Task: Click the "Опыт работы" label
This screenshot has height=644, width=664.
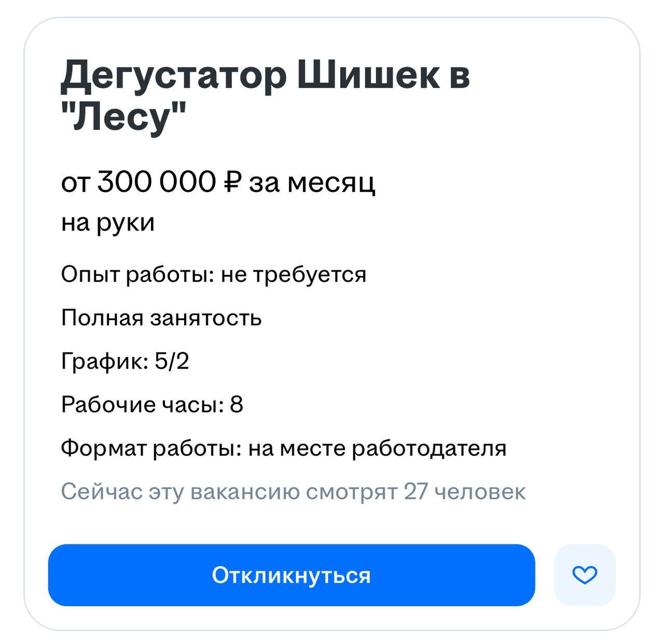Action: click(x=137, y=275)
